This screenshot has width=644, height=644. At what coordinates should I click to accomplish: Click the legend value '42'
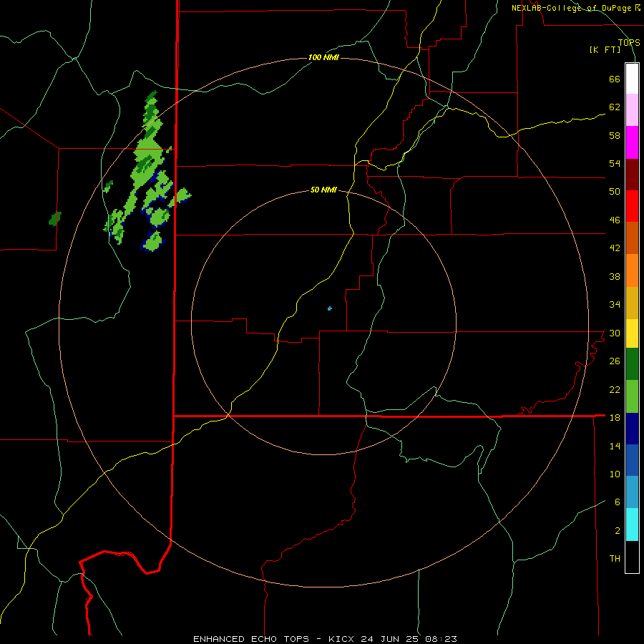[x=615, y=248]
